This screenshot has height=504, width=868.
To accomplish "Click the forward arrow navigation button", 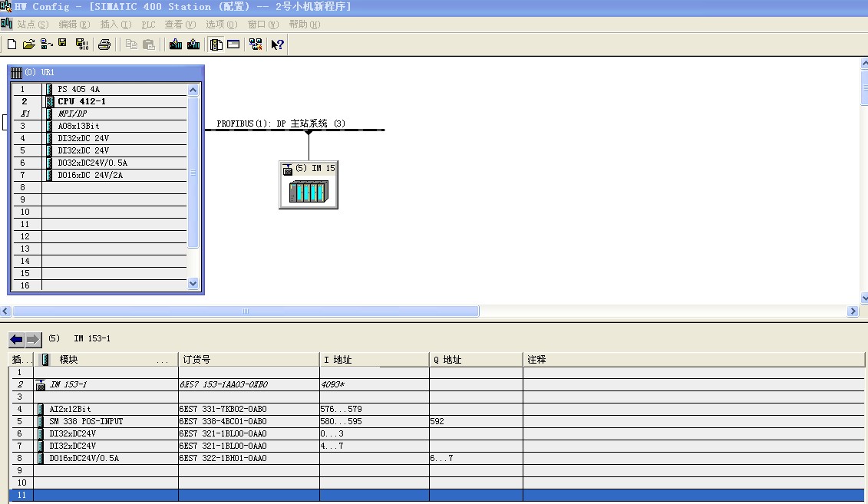I will point(33,339).
